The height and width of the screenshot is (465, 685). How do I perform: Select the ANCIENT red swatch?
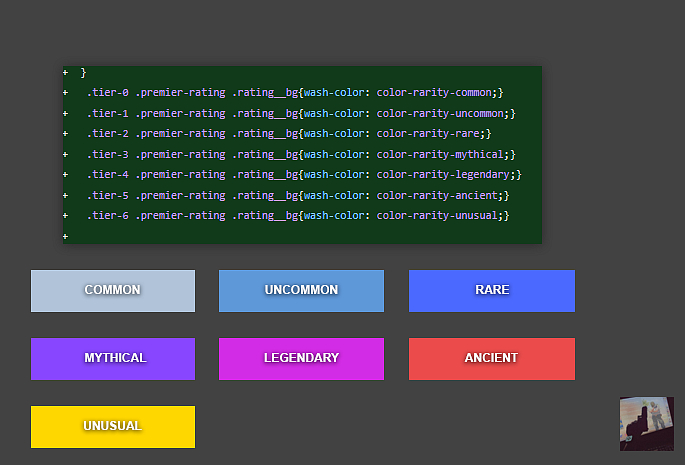tap(491, 358)
